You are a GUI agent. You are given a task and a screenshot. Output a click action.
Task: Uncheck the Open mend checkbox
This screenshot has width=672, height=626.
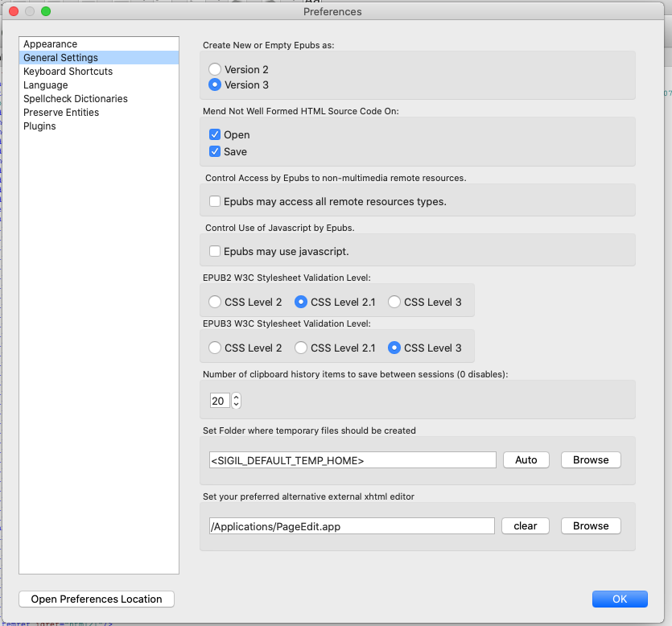tap(215, 134)
